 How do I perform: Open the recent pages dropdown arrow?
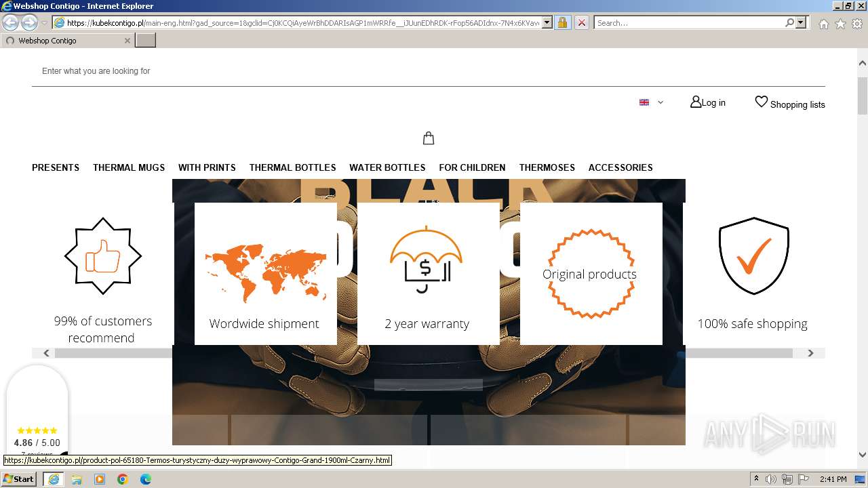(44, 23)
